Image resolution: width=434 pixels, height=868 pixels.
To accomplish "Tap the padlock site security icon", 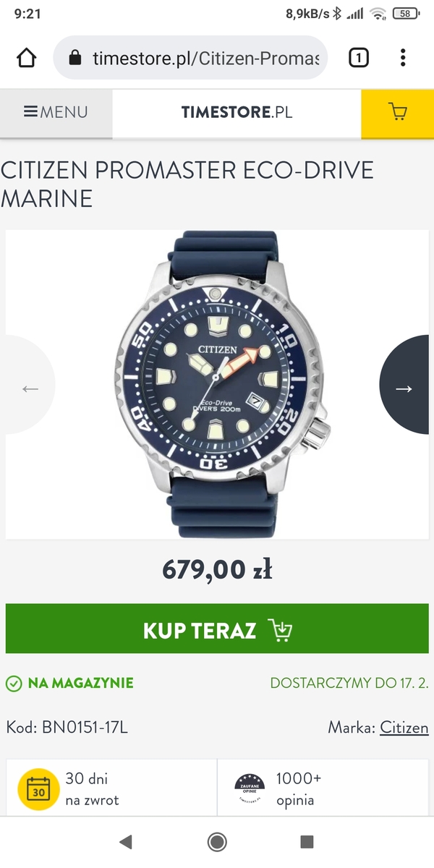I will pos(75,58).
